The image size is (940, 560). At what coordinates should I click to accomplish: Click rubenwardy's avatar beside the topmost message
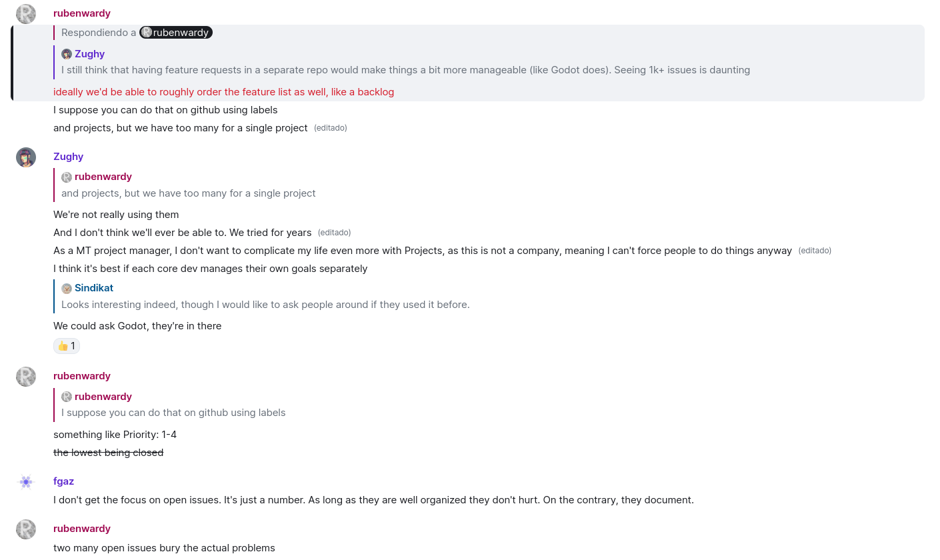coord(26,14)
